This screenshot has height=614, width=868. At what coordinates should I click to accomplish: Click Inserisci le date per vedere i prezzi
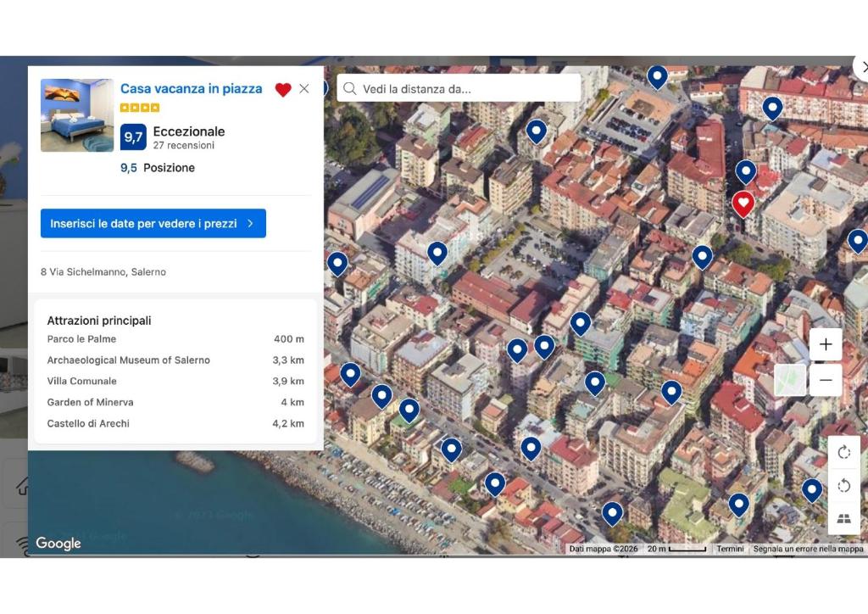(x=153, y=223)
